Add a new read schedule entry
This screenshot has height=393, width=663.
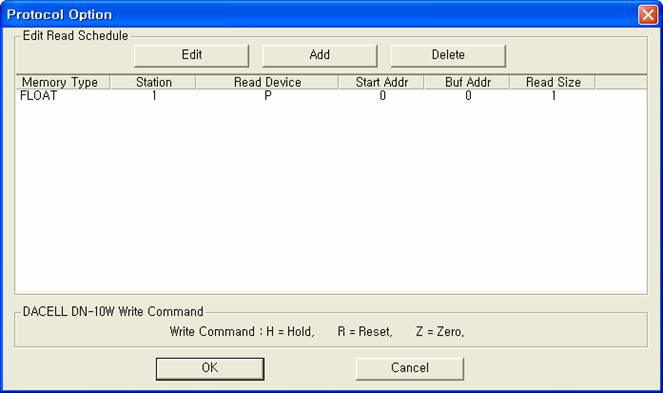(320, 55)
